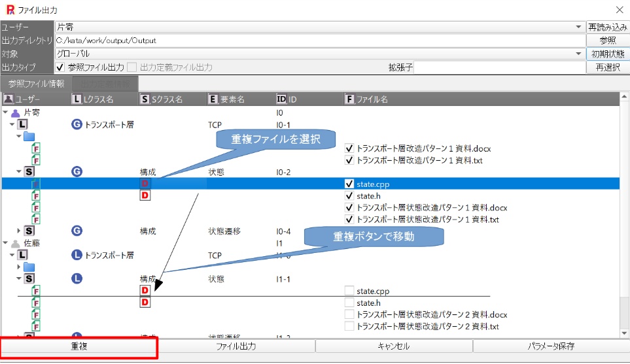Screen dimensions: 630x364
Task: Click the D duplicate icon in 片寄's state.h row
Action: tap(145, 195)
